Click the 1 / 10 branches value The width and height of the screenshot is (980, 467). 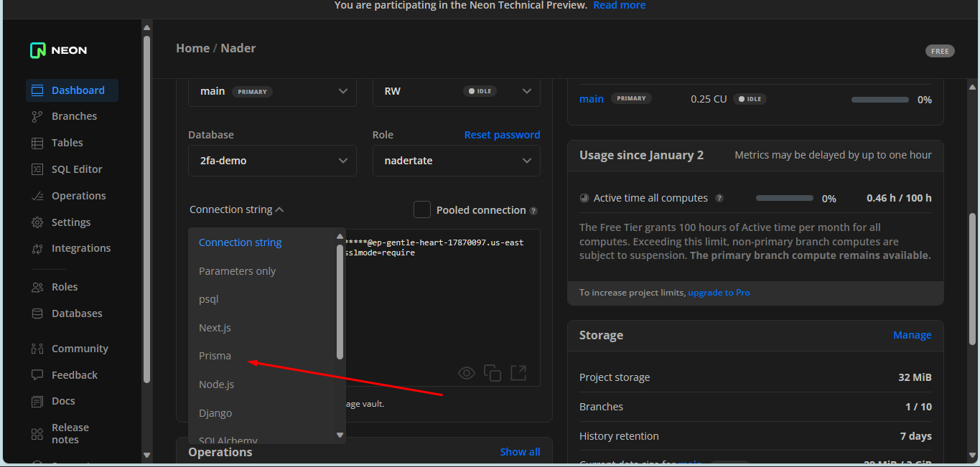(x=918, y=407)
